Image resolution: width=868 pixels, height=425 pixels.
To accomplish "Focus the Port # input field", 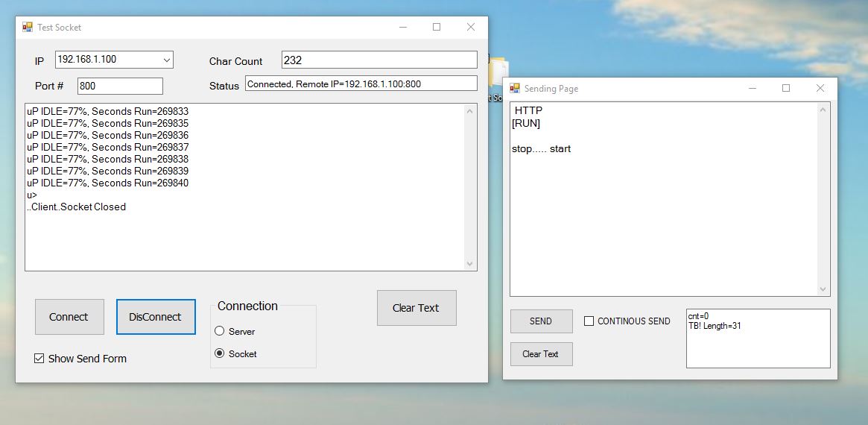I will point(119,86).
